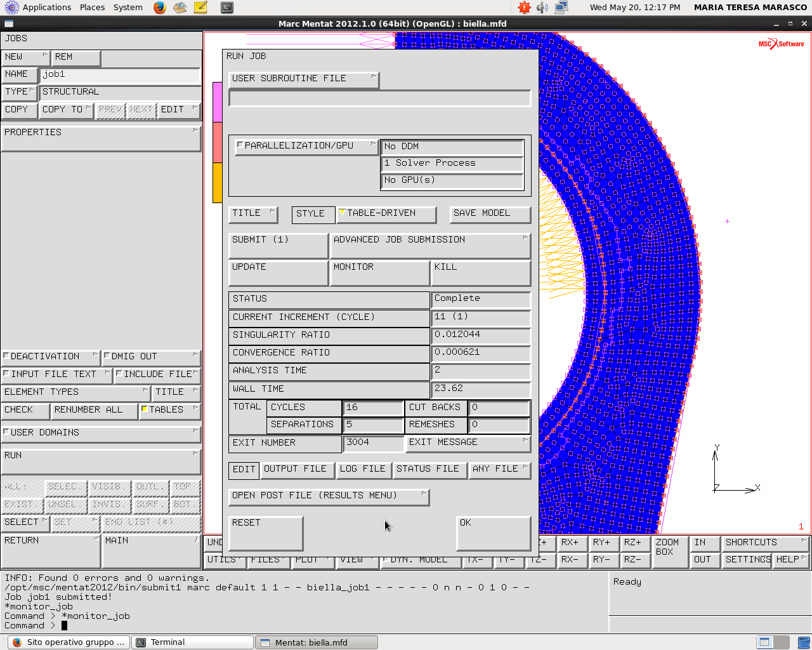This screenshot has width=812, height=650.
Task: Switch to Sito operativo gruppo taskbar window
Action: point(69,642)
